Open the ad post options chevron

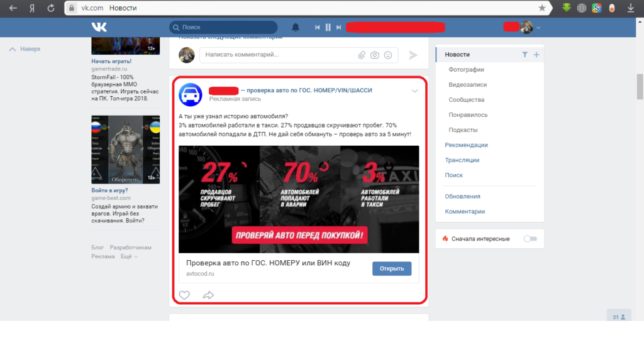click(x=415, y=91)
